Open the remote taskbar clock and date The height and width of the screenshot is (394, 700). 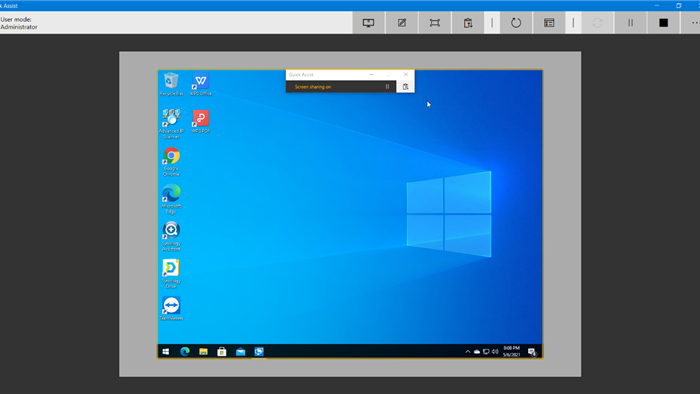point(512,352)
